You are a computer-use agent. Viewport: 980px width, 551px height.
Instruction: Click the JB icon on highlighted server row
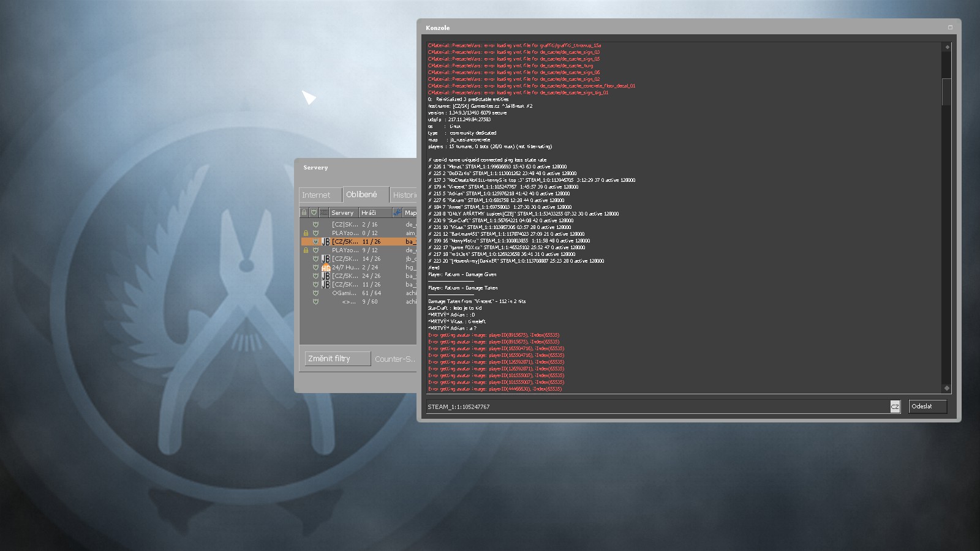coord(326,242)
